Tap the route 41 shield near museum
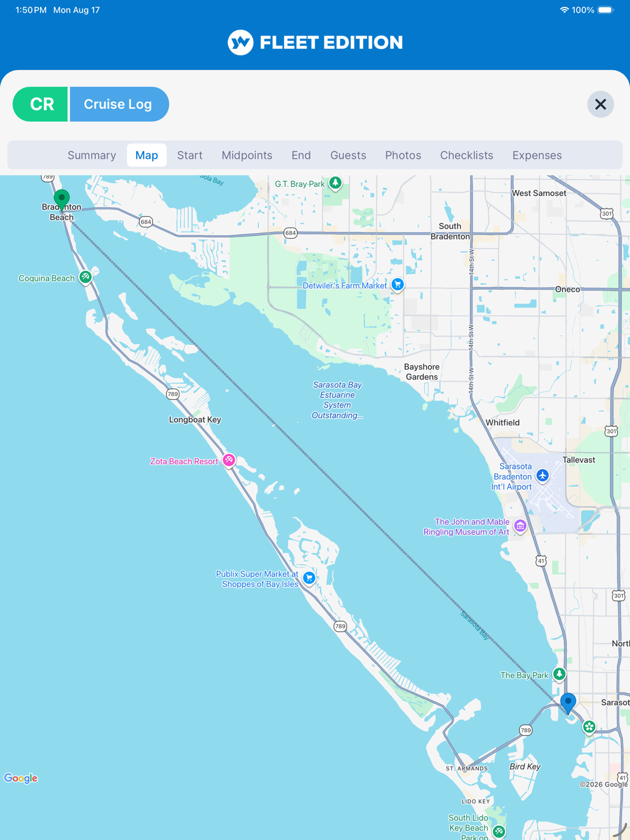 [x=541, y=561]
